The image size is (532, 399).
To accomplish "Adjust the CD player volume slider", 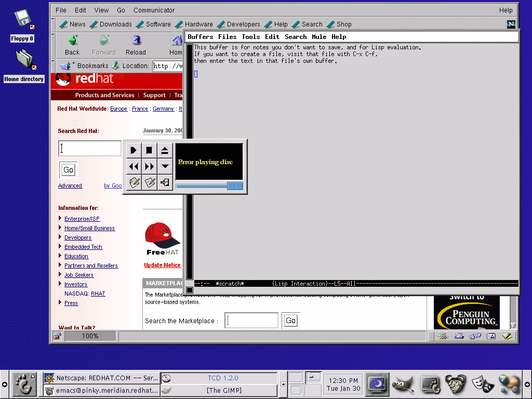I will pos(235,186).
